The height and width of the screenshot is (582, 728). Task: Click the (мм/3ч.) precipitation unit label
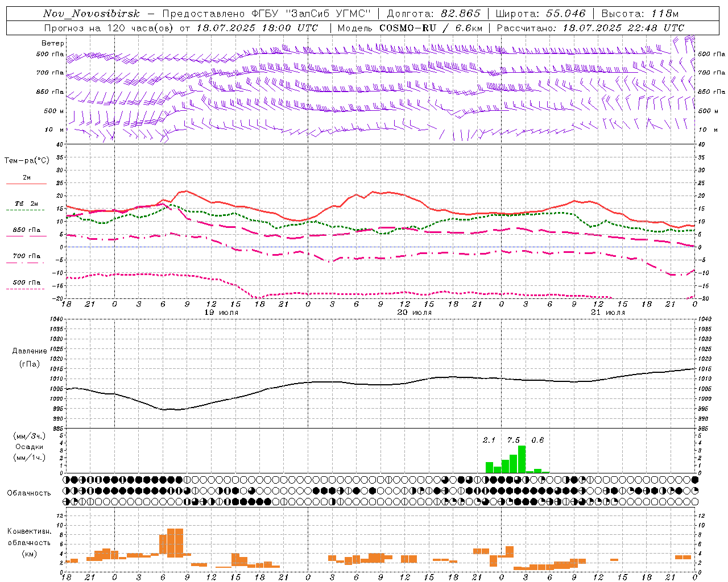pyautogui.click(x=30, y=436)
